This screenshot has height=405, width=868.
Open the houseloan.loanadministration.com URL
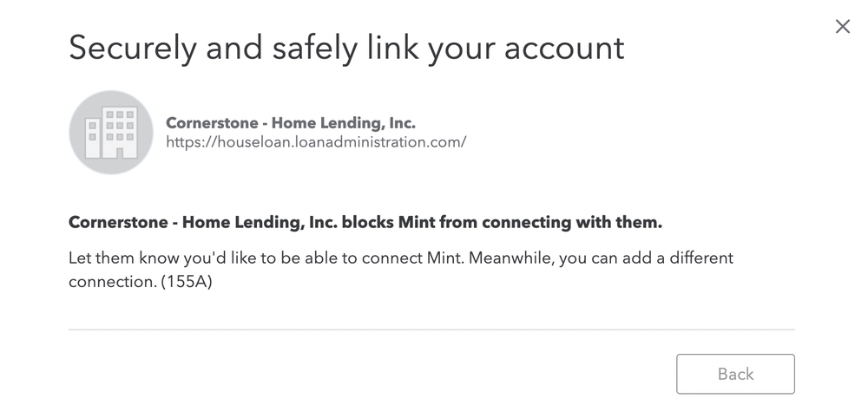point(316,141)
